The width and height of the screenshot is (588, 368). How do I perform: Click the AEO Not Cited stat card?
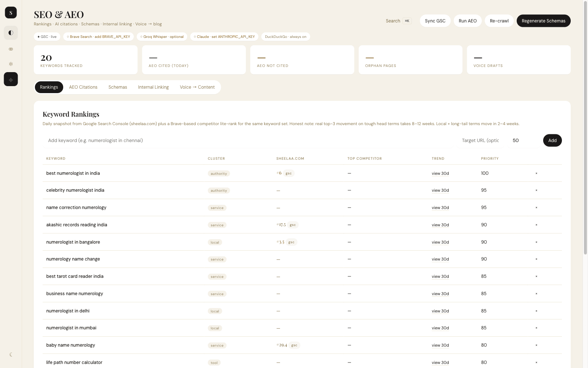tap(302, 60)
